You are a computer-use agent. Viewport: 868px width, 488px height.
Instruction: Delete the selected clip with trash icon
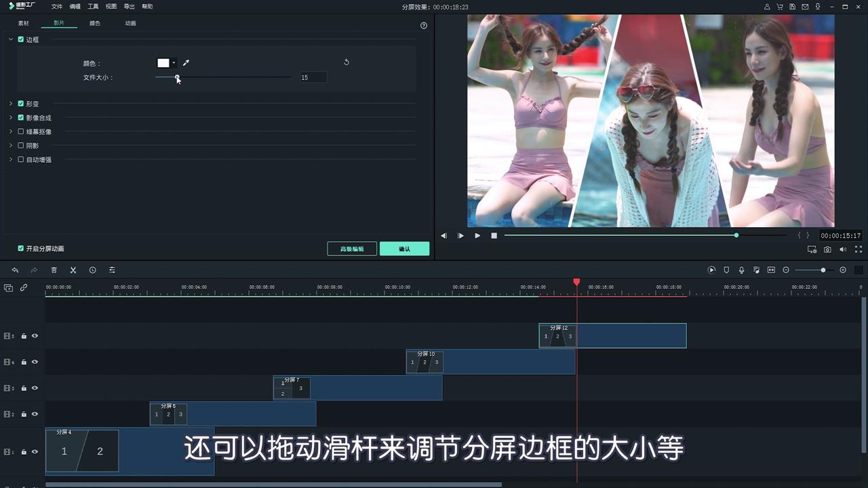coord(54,270)
